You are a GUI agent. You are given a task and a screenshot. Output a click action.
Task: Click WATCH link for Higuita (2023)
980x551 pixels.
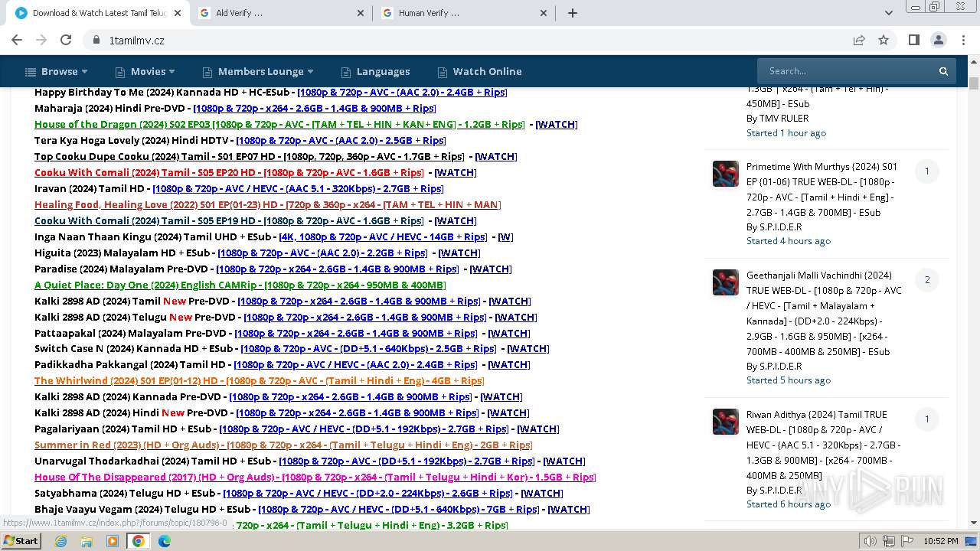[459, 253]
